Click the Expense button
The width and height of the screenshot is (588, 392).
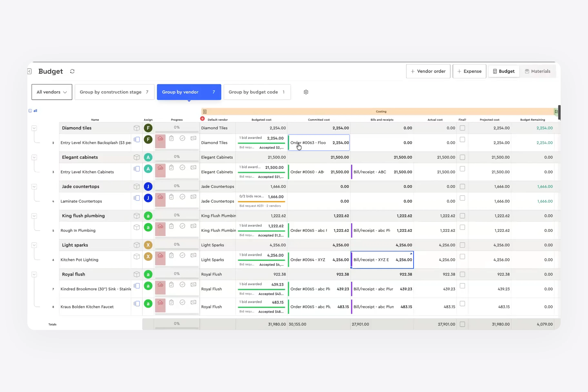[x=469, y=71]
